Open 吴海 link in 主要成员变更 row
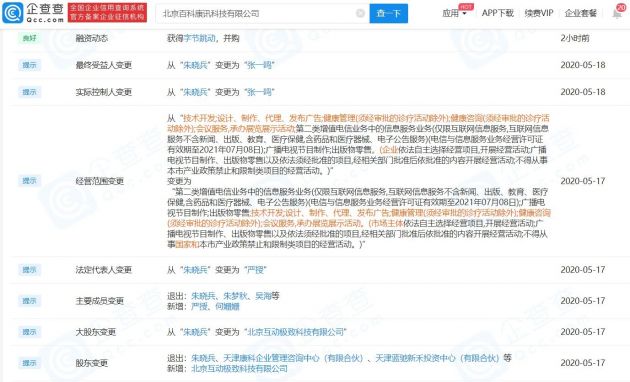 263,296
